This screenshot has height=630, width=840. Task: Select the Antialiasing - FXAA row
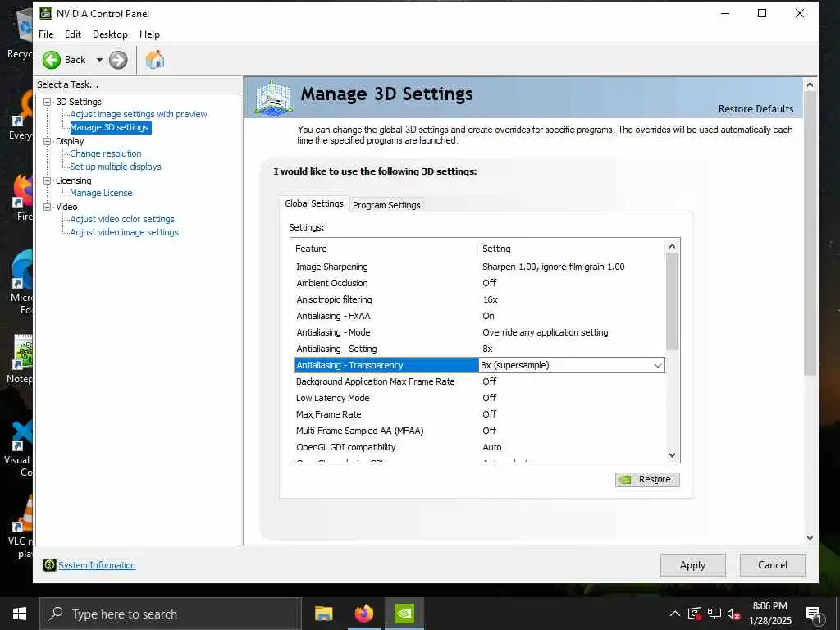tap(480, 316)
